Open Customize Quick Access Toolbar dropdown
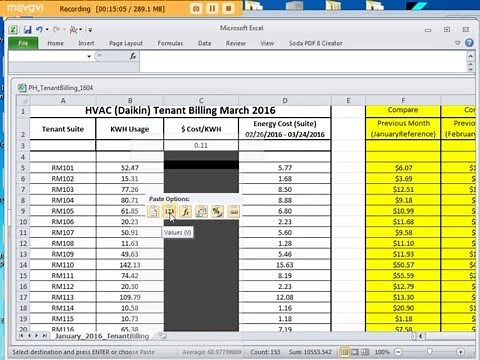This screenshot has width=480, height=360. [90, 30]
